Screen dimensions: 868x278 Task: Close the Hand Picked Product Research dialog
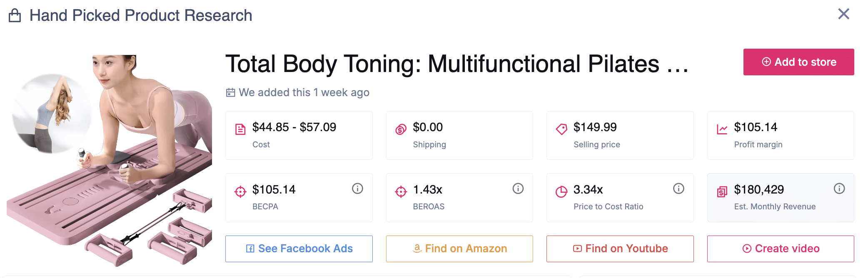pos(843,14)
